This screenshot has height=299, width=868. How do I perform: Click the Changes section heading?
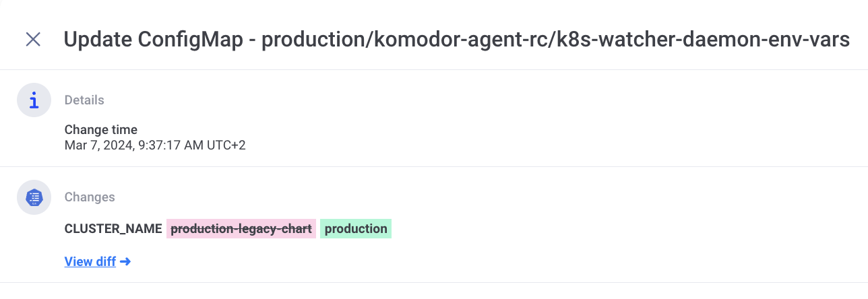pyautogui.click(x=90, y=197)
